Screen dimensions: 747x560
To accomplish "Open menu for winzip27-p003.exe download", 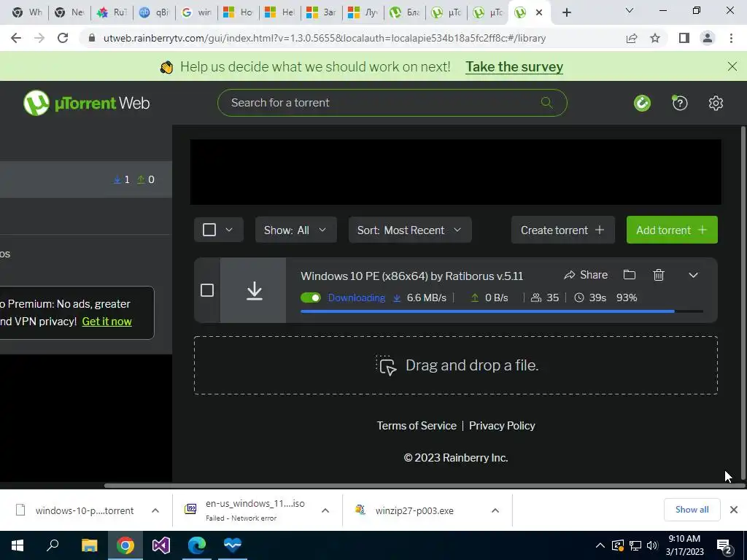I will pyautogui.click(x=495, y=510).
